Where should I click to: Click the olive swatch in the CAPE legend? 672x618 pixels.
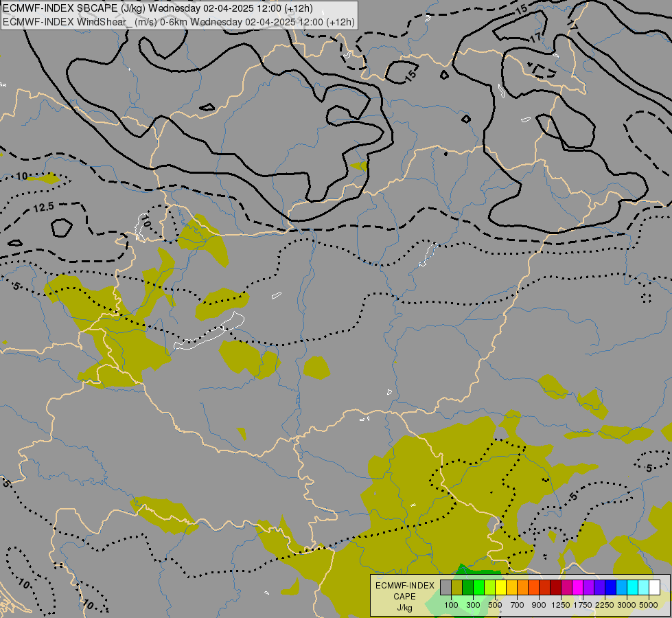click(x=457, y=587)
